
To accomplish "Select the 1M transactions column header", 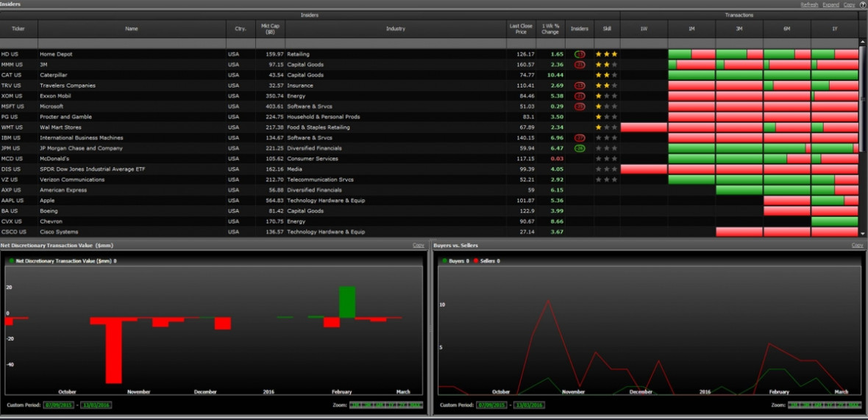I will [x=691, y=29].
